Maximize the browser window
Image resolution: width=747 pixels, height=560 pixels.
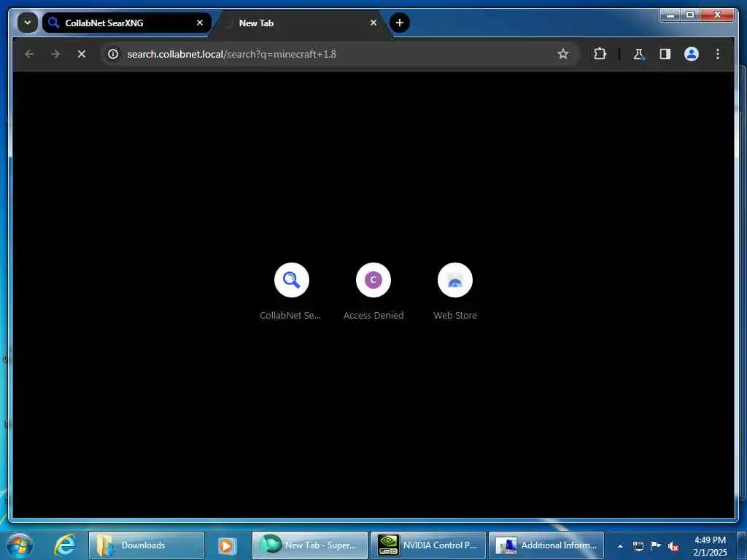pos(689,15)
